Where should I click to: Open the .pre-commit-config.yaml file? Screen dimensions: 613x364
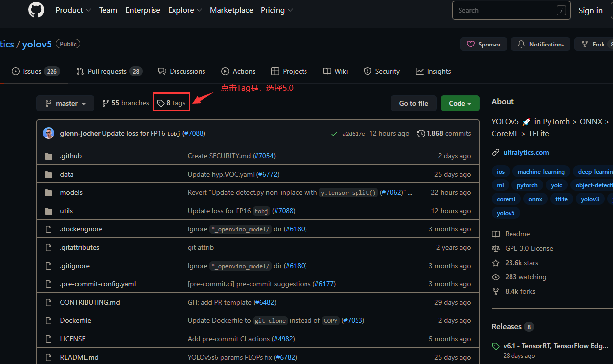[98, 284]
